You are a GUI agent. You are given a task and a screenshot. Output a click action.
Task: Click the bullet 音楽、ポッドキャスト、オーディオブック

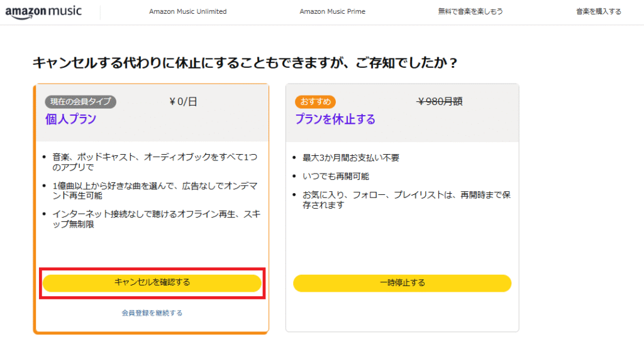(x=155, y=162)
